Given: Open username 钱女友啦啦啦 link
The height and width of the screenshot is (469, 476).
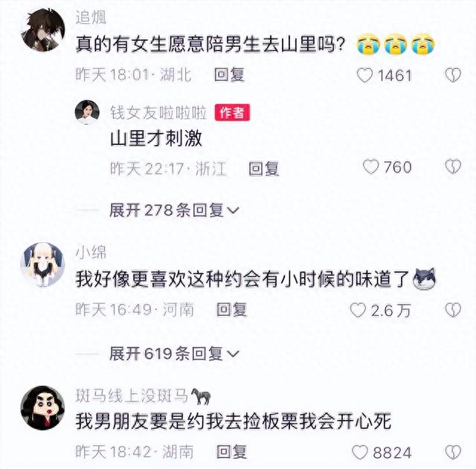Looking at the screenshot, I should point(158,112).
